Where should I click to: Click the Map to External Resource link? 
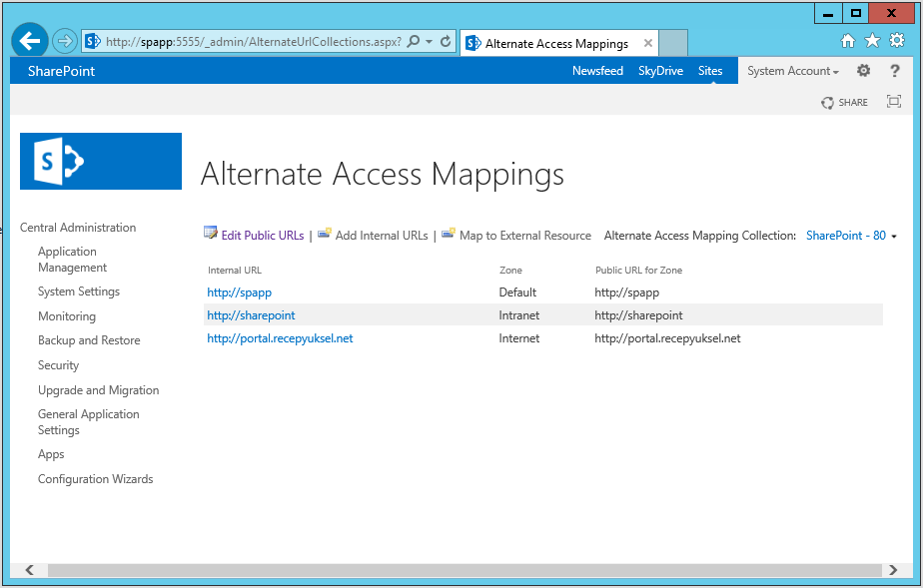[x=525, y=236]
